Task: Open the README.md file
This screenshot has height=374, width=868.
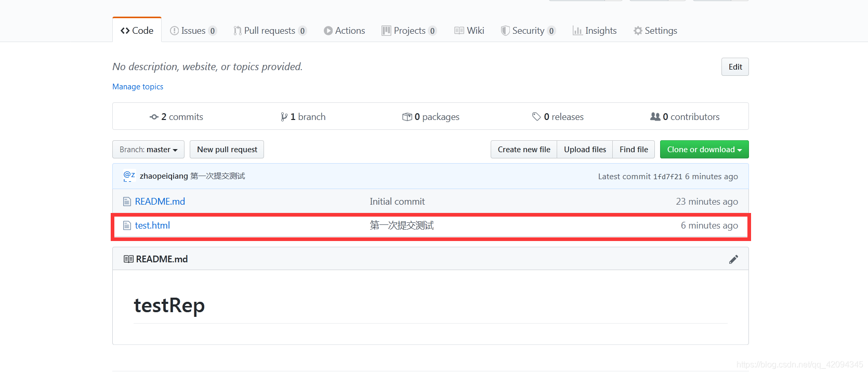Action: [x=160, y=202]
